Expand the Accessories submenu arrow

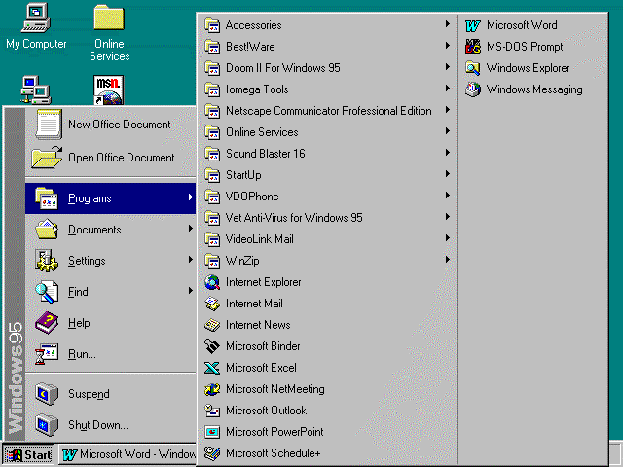(447, 25)
